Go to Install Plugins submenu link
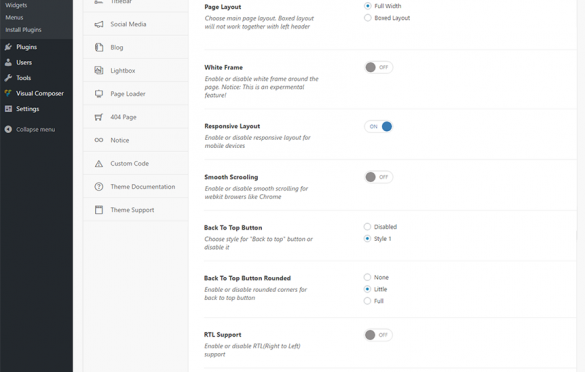Viewport: 585px width, 372px height. click(x=23, y=30)
